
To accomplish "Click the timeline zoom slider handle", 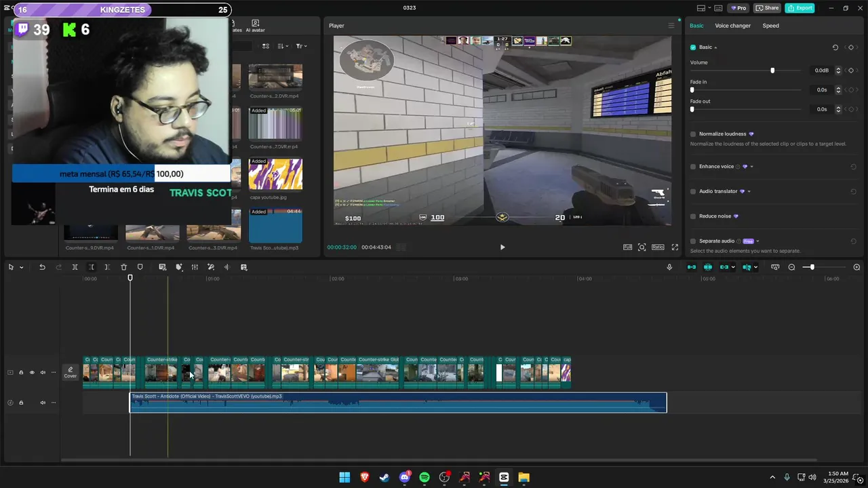I will pyautogui.click(x=812, y=267).
